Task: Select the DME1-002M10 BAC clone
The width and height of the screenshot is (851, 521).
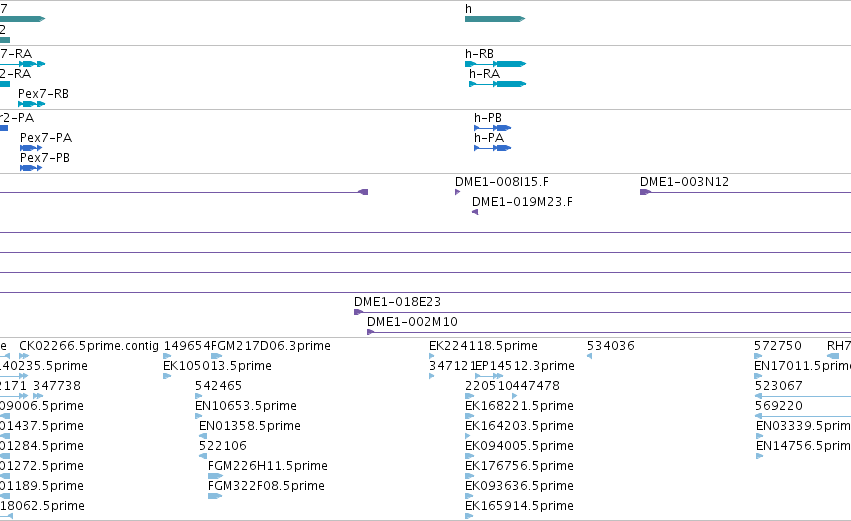Action: (609, 332)
